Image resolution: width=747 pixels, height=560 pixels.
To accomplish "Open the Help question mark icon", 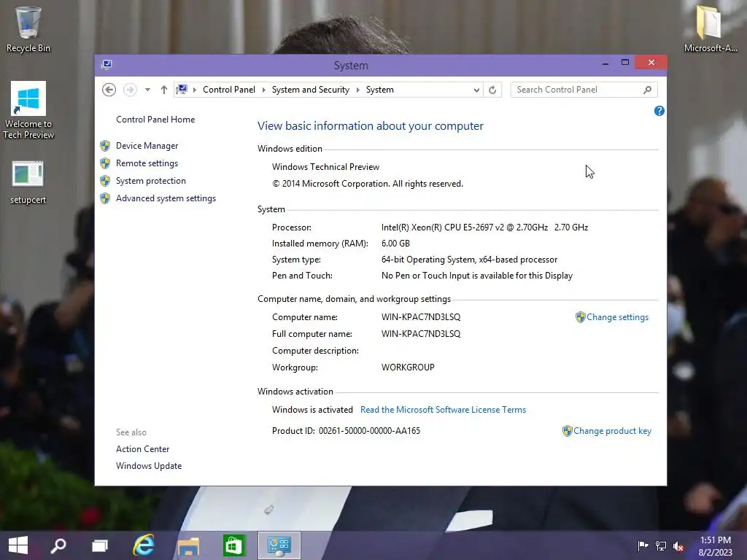I will click(x=659, y=111).
